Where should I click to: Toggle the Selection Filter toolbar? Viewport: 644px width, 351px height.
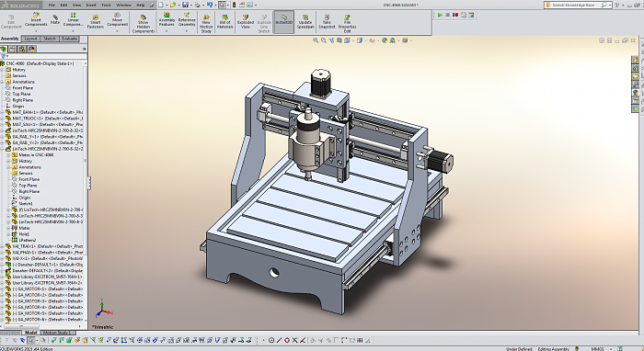pos(7,340)
